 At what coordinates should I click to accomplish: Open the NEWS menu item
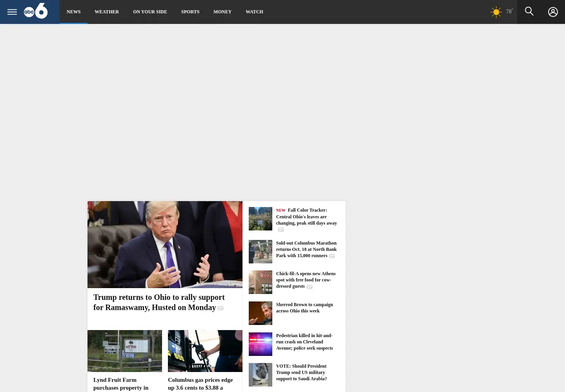point(73,12)
